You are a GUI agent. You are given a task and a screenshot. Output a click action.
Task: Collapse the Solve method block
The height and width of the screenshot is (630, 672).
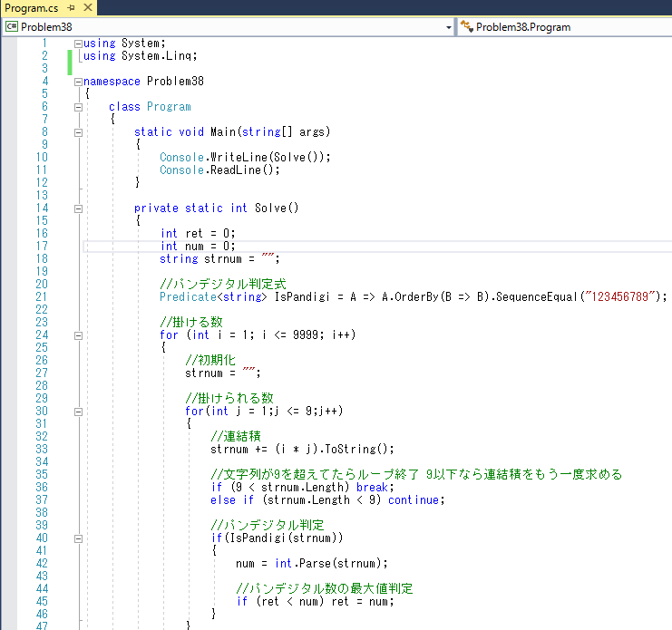click(78, 208)
